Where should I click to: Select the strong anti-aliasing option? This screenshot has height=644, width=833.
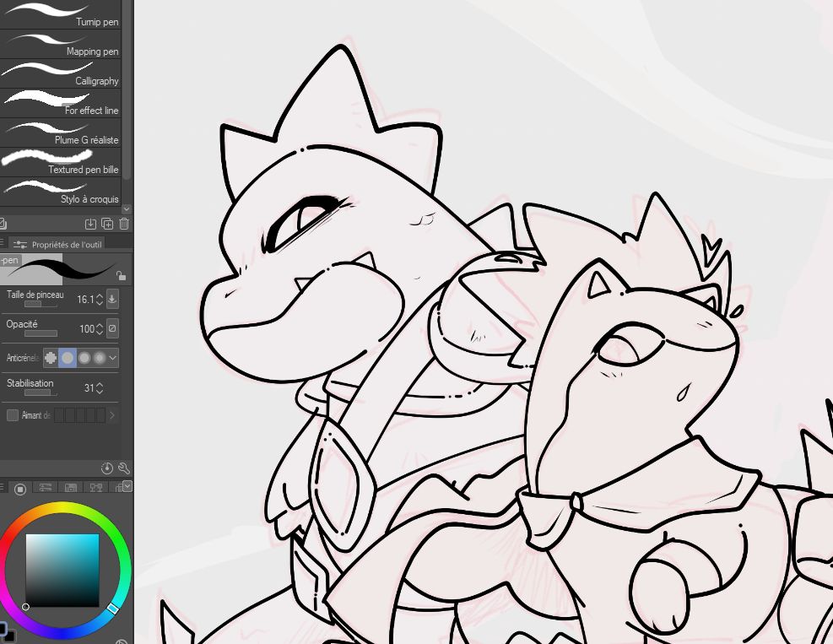(x=100, y=358)
